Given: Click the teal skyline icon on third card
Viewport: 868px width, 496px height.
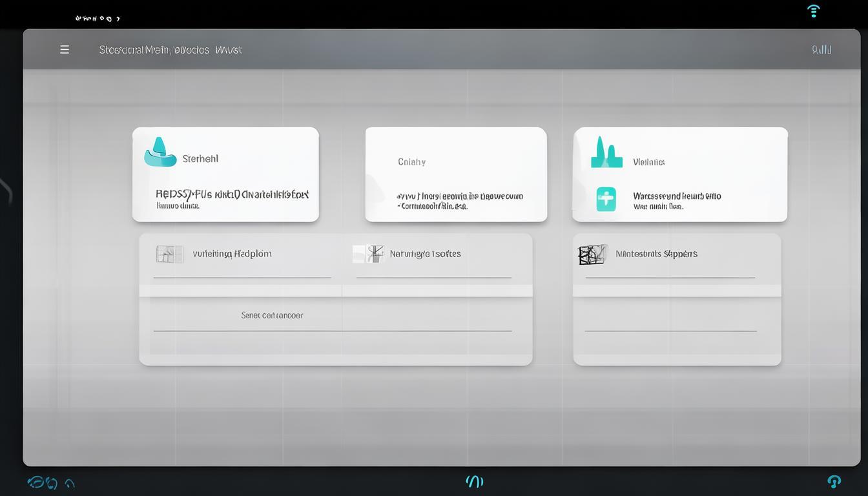Looking at the screenshot, I should click(606, 153).
